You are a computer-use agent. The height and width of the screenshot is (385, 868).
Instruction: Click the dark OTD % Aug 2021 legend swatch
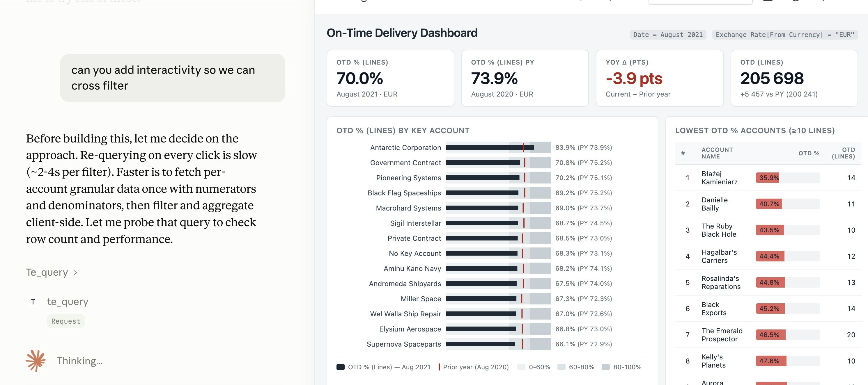(340, 367)
